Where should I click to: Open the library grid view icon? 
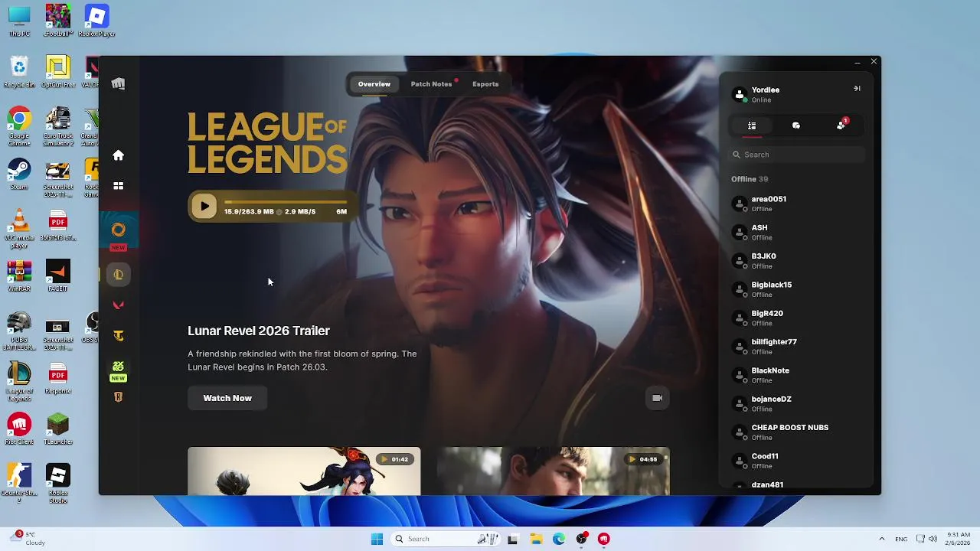coord(118,186)
